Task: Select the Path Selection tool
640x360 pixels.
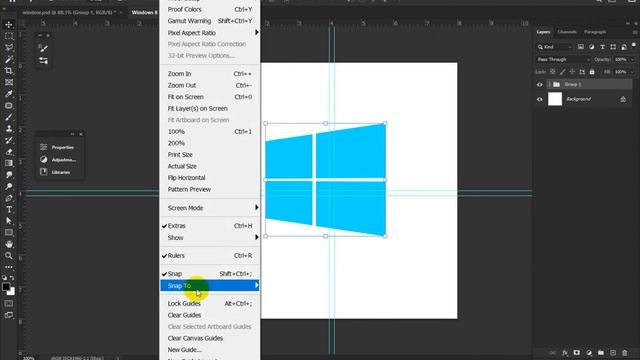Action: [x=9, y=221]
